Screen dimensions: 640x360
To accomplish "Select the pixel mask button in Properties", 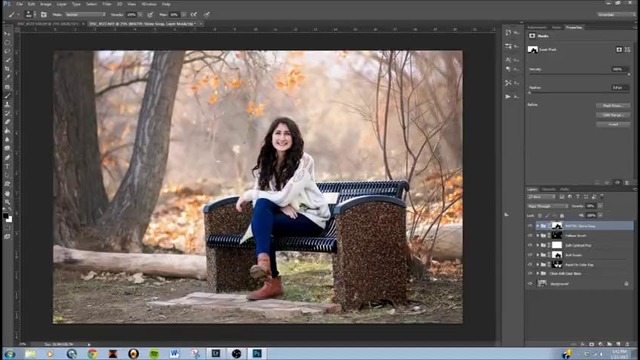I will point(619,49).
